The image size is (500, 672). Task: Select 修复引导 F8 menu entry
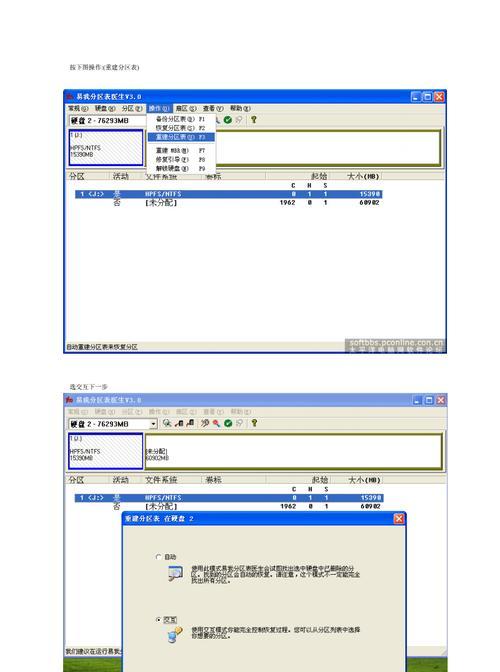pos(181,159)
